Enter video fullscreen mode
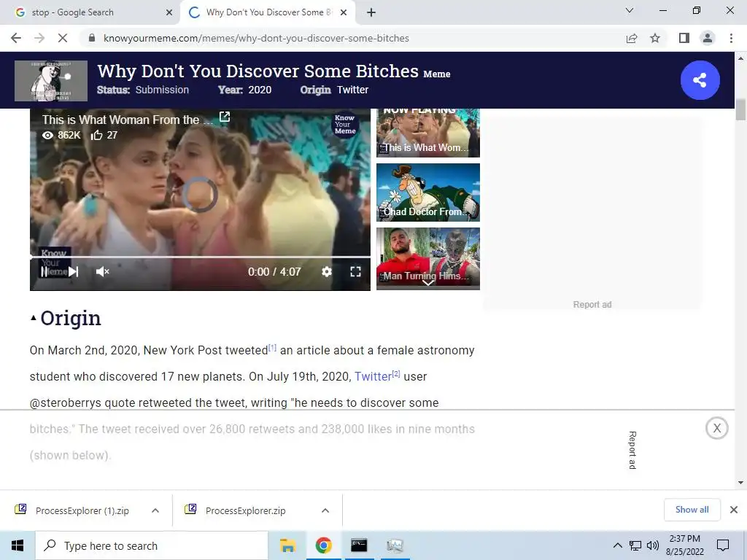Viewport: 747px width, 560px height. click(x=355, y=271)
